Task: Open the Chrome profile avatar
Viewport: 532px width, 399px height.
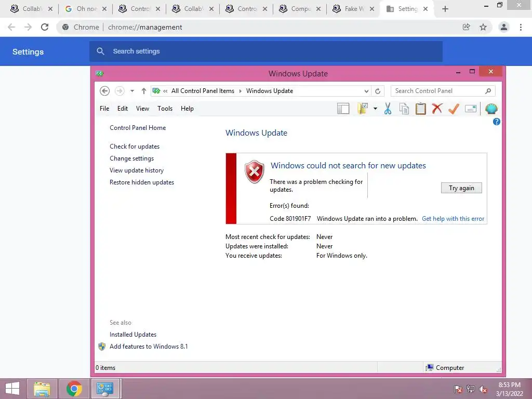Action: (x=503, y=27)
